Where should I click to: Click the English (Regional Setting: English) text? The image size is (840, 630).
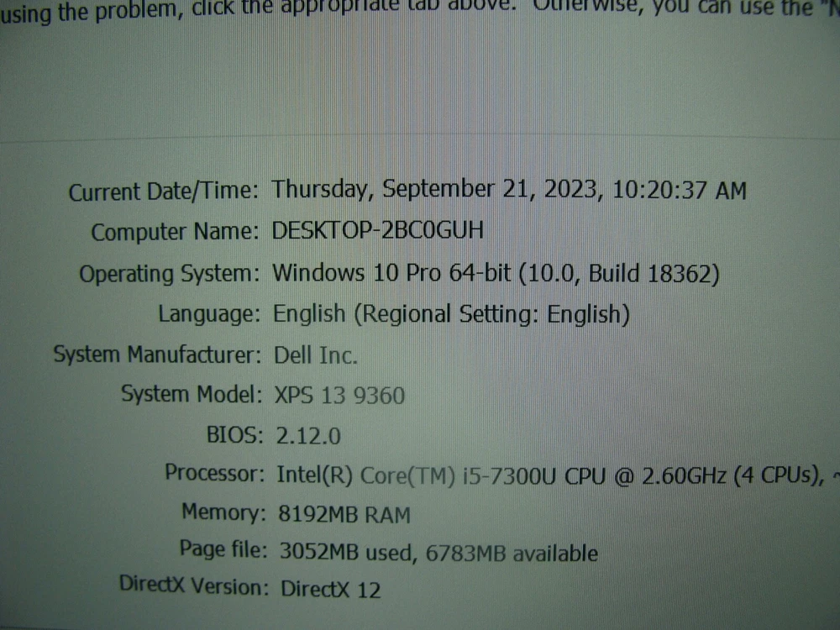coord(452,314)
